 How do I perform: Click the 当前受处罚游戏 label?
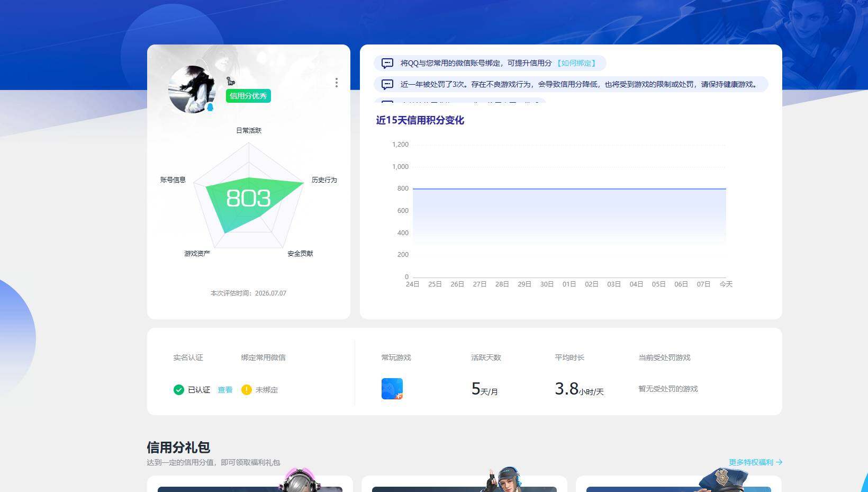pyautogui.click(x=664, y=357)
